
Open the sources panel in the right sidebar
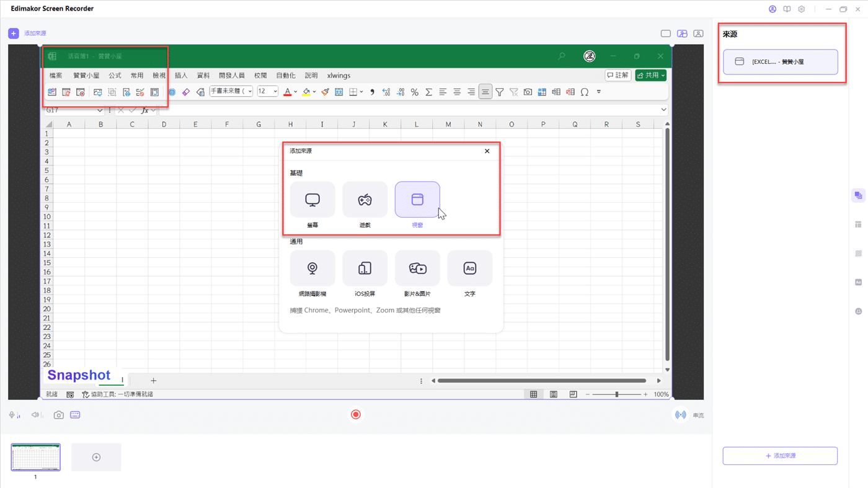click(x=858, y=196)
